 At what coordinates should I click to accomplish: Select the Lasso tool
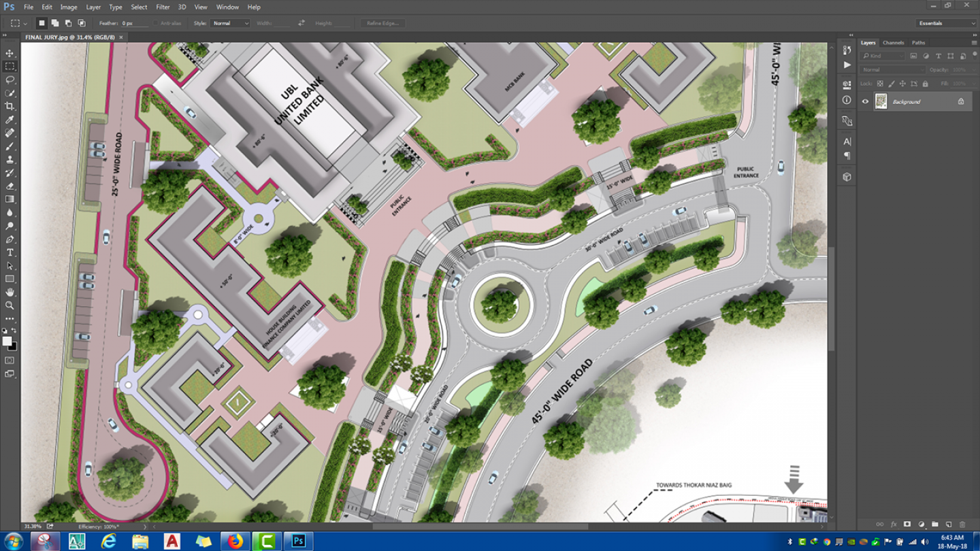pyautogui.click(x=10, y=80)
